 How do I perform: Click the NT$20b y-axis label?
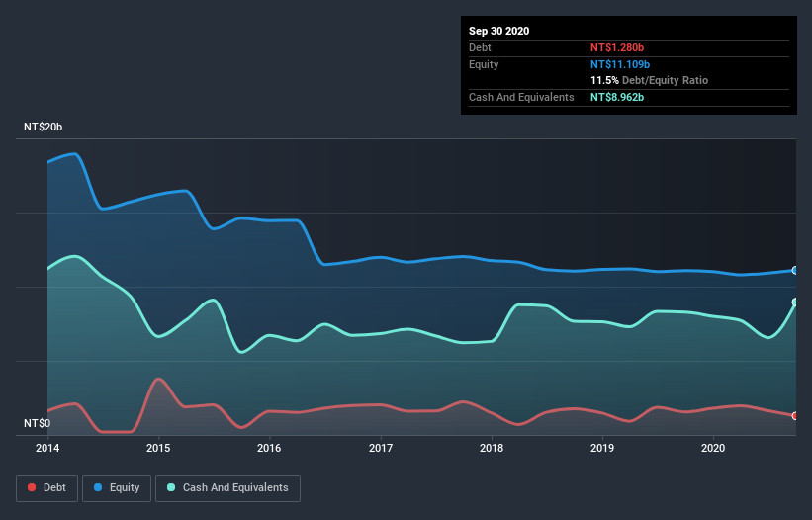coord(43,127)
